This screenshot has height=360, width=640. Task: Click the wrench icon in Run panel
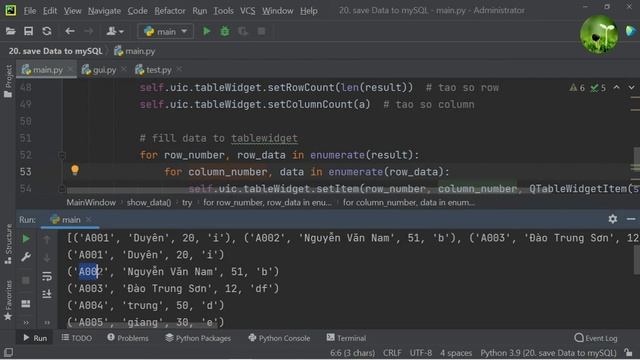point(26,257)
